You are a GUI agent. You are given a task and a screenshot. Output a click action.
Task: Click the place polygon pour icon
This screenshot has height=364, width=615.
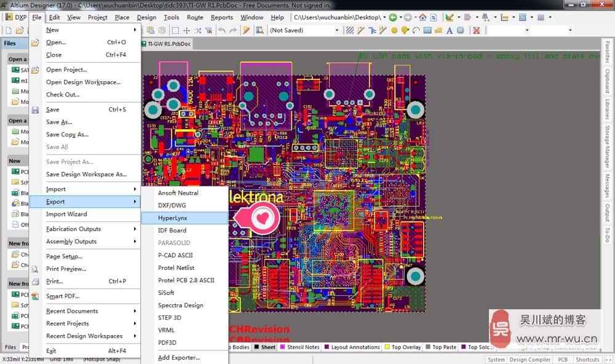pos(438,30)
